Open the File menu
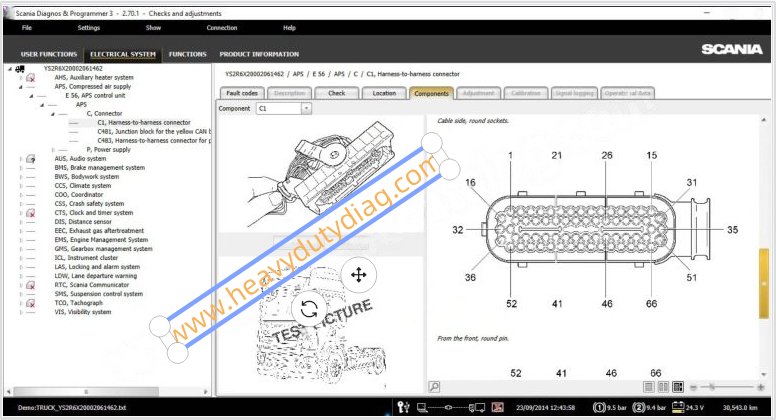Image resolution: width=776 pixels, height=420 pixels. coord(27,28)
